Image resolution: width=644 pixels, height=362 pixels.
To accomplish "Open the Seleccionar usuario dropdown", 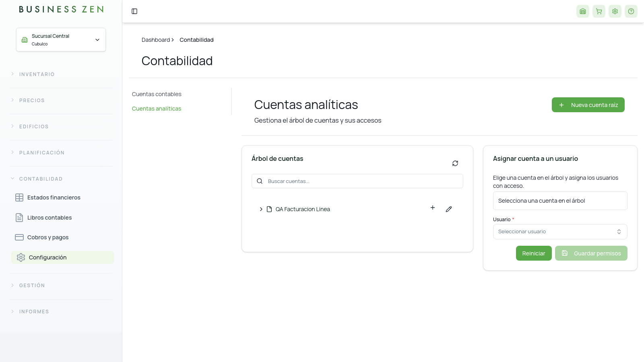I will (560, 232).
